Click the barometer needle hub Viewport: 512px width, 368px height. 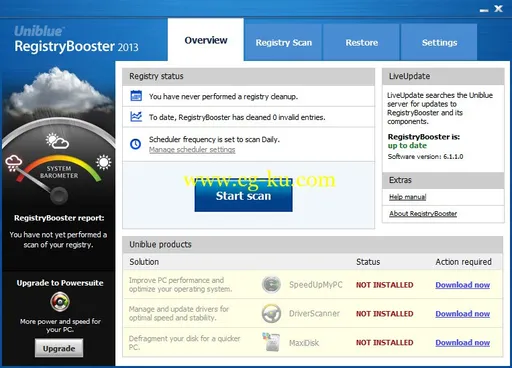pos(59,195)
